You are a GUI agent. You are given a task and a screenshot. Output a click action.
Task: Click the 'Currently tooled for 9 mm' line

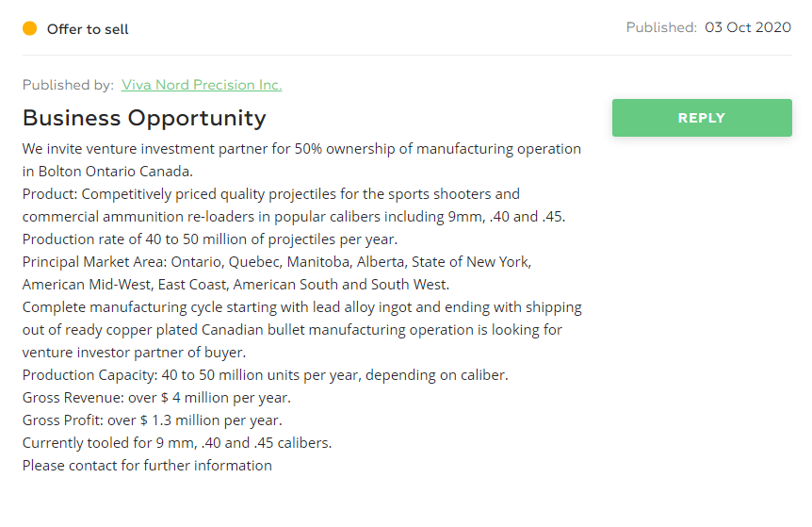(177, 443)
